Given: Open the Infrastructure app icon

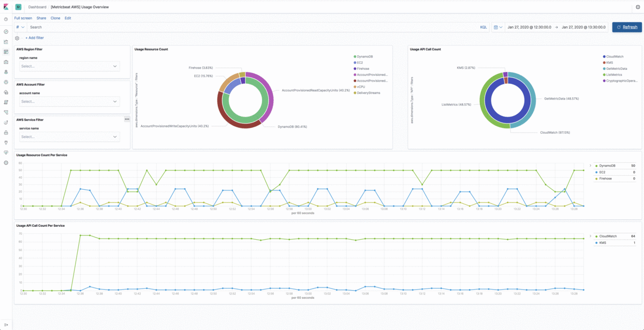Looking at the screenshot, I should point(6,92).
